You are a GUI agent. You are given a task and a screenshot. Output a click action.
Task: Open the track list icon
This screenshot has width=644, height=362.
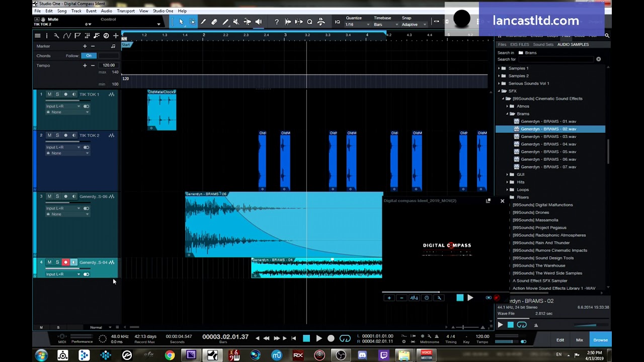(x=37, y=36)
